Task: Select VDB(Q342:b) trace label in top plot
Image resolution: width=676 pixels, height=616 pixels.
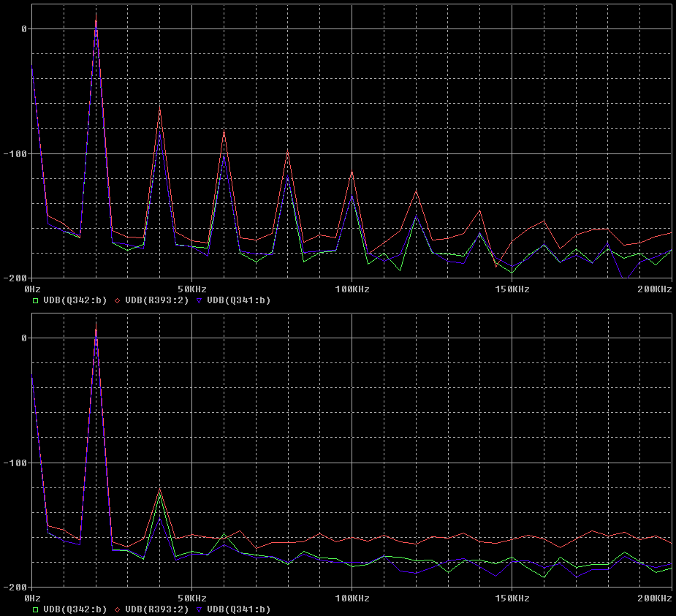Action: click(x=75, y=300)
